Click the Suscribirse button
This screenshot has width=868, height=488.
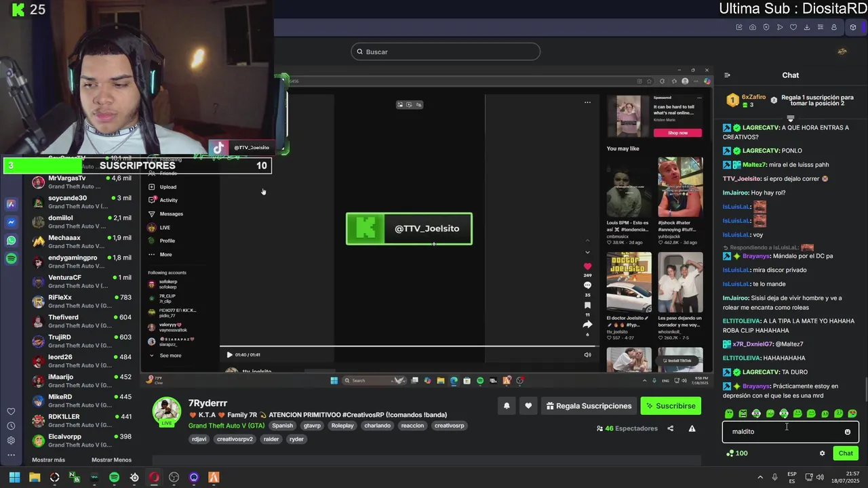point(671,406)
